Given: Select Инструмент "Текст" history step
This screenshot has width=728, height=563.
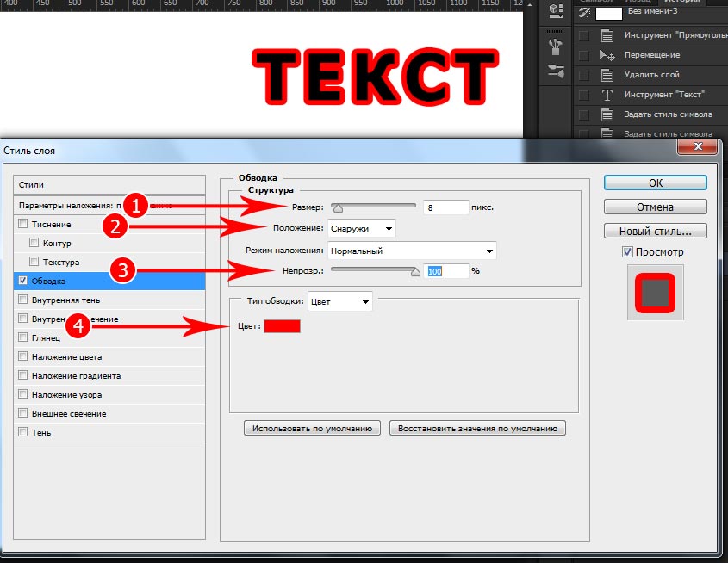Looking at the screenshot, I should point(651,95).
